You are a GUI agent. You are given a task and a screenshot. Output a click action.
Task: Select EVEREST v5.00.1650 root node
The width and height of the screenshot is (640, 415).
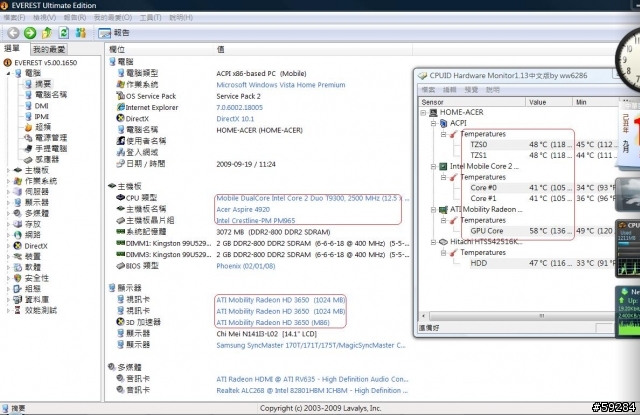[45, 63]
